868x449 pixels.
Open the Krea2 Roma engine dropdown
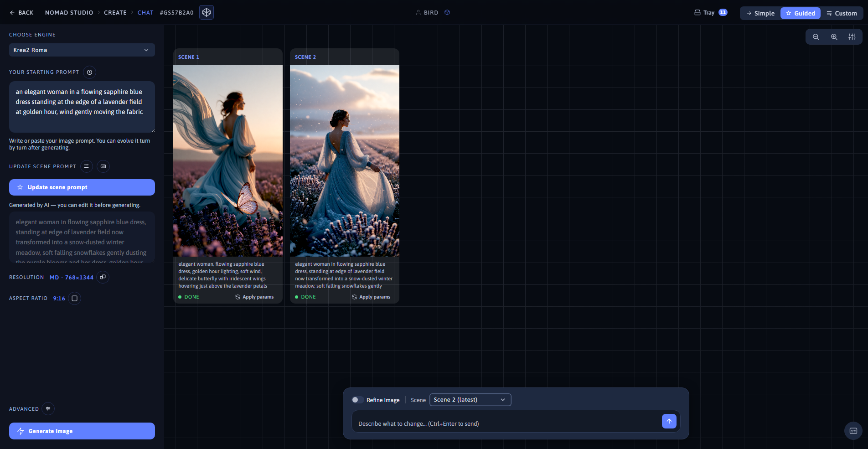tap(82, 50)
